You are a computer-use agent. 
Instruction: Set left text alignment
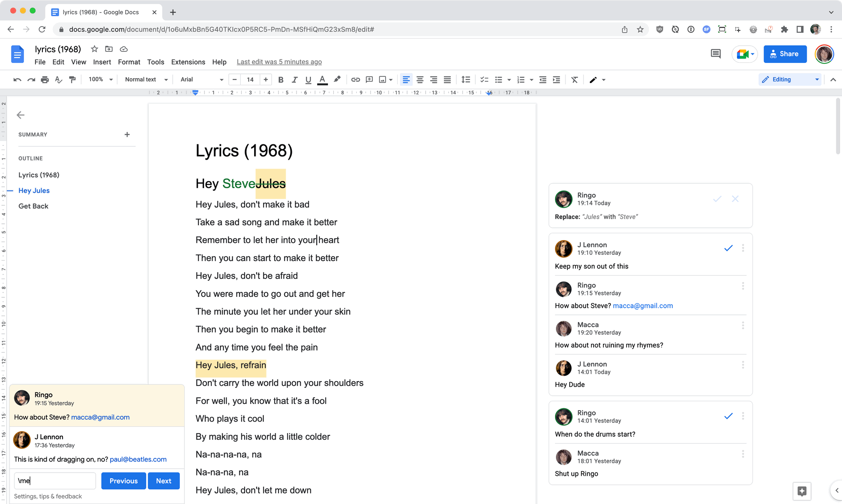(x=406, y=80)
